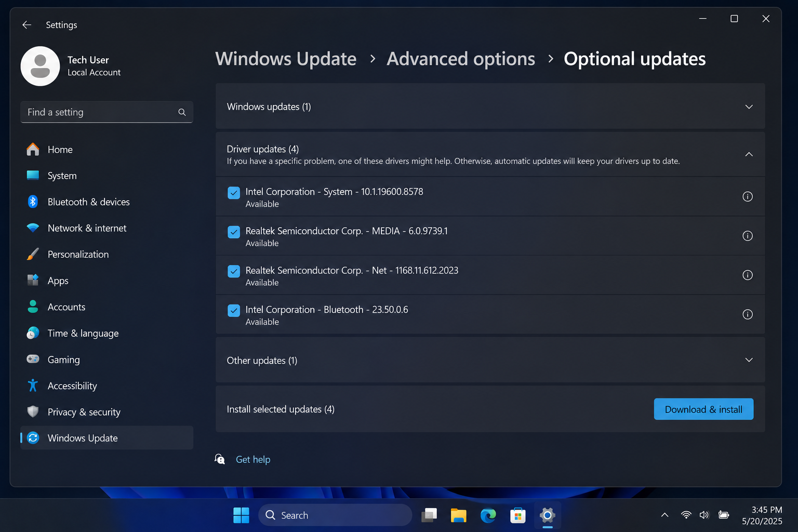The height and width of the screenshot is (532, 798).
Task: Click the Time & language globe icon
Action: pyautogui.click(x=33, y=333)
